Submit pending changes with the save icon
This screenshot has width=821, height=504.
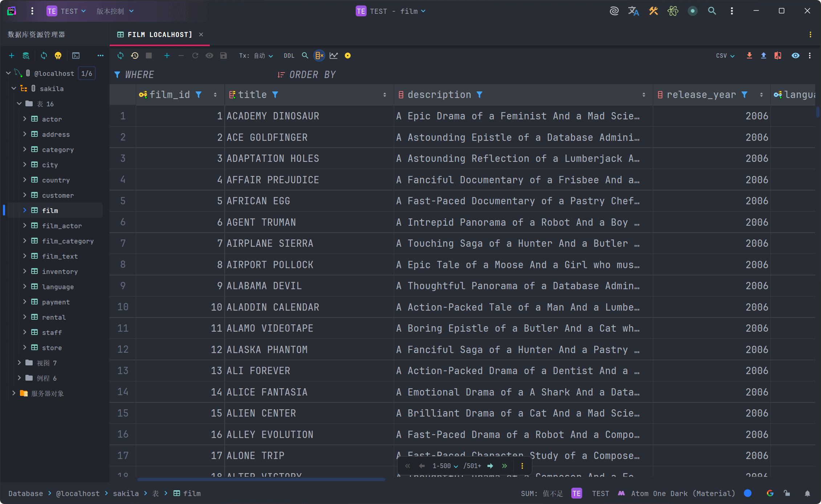(224, 56)
